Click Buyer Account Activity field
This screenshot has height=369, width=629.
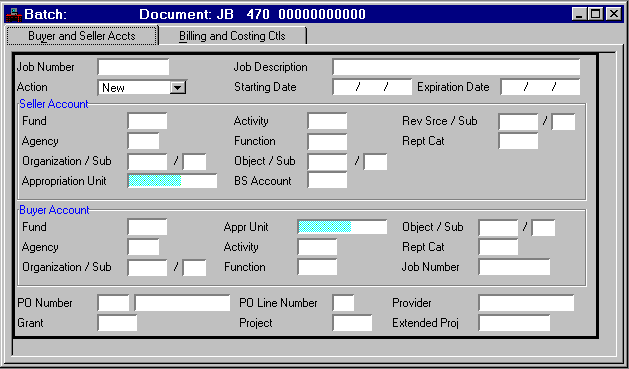(x=317, y=247)
